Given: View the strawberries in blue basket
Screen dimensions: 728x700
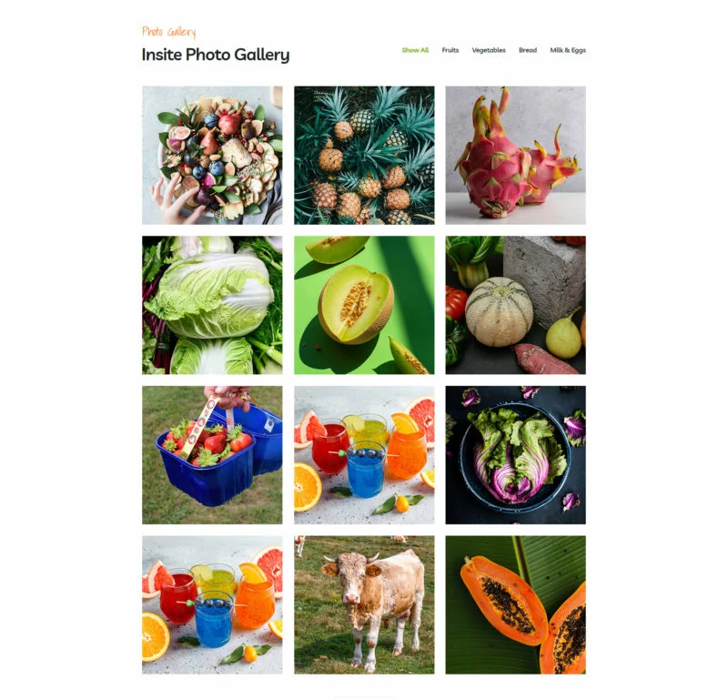Looking at the screenshot, I should pyautogui.click(x=212, y=455).
